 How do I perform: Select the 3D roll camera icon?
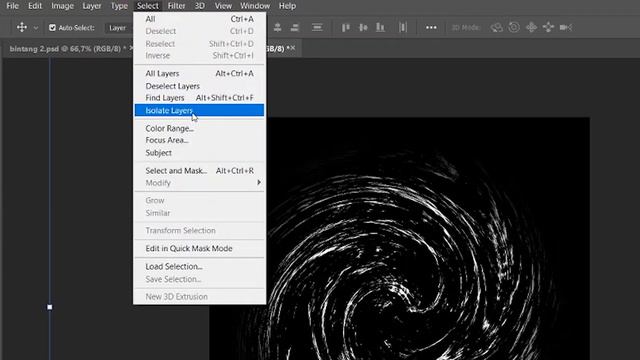pos(514,27)
